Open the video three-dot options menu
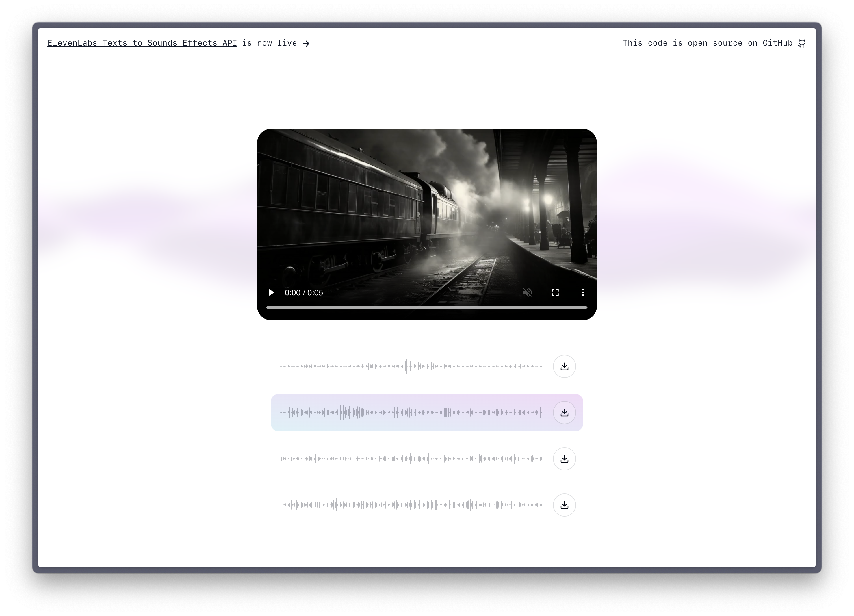This screenshot has height=616, width=854. (582, 293)
